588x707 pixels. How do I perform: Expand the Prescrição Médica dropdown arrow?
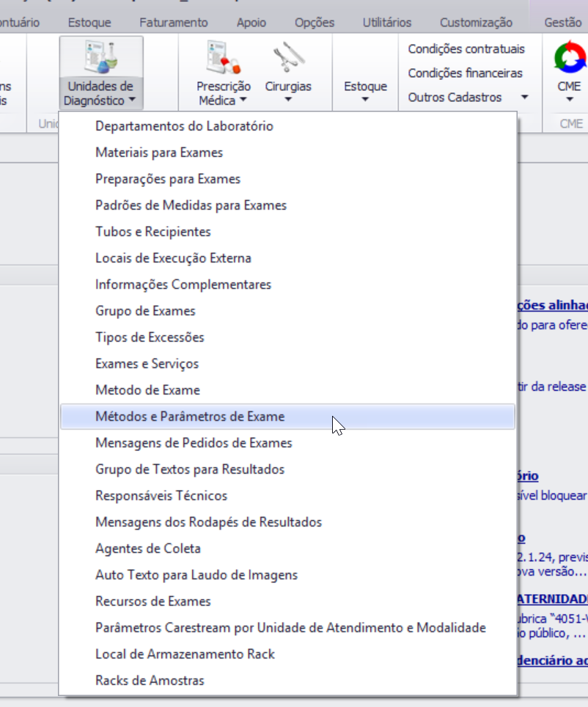pyautogui.click(x=243, y=100)
